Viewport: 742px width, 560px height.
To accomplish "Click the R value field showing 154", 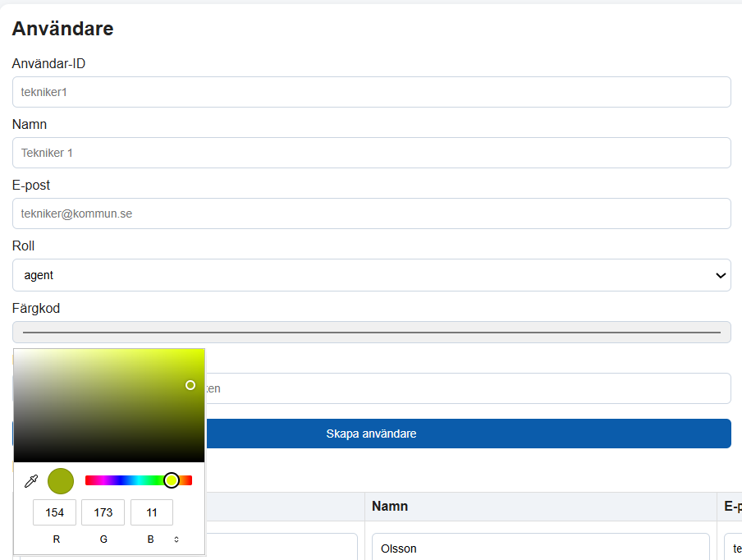I will pos(55,512).
